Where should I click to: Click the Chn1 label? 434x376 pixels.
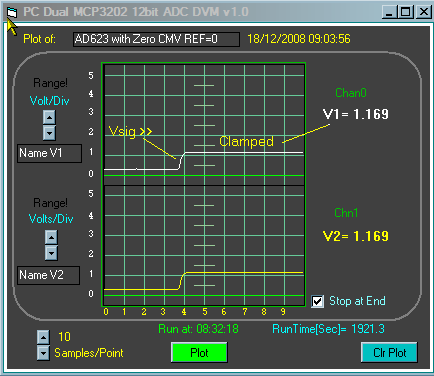tap(346, 213)
